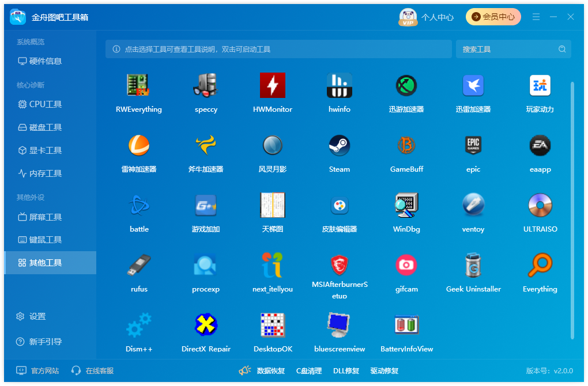
Task: Select the epic games icon
Action: pos(473,145)
